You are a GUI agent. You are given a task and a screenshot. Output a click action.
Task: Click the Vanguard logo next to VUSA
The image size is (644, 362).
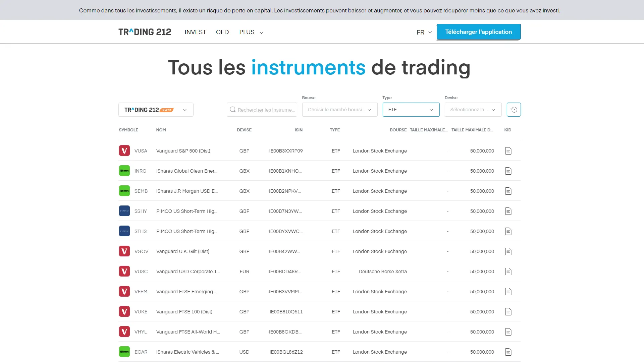[x=124, y=150]
